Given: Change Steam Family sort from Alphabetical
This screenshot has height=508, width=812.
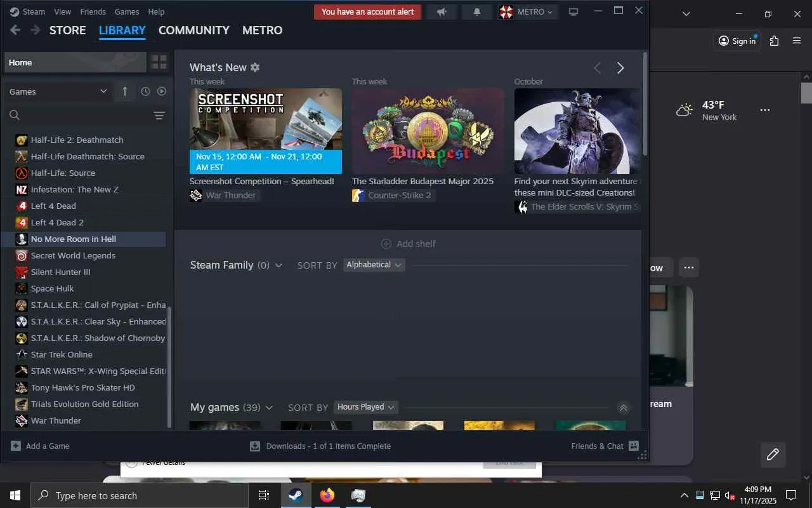Looking at the screenshot, I should pos(374,265).
